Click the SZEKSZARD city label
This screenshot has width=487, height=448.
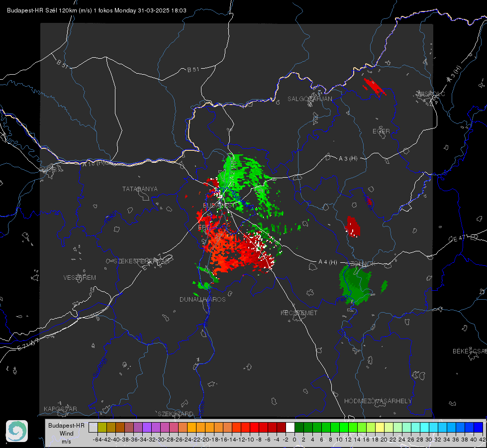(x=176, y=414)
